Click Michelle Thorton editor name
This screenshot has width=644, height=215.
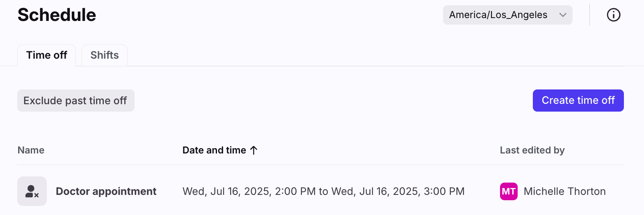click(x=564, y=191)
